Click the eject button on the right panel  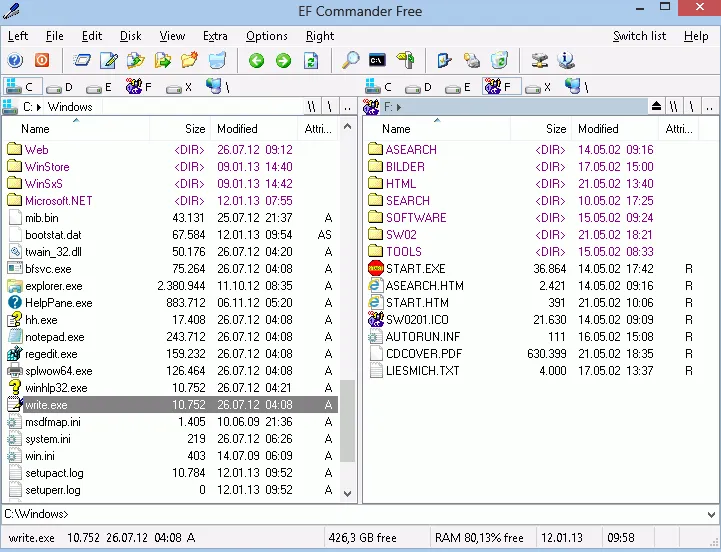(x=656, y=107)
